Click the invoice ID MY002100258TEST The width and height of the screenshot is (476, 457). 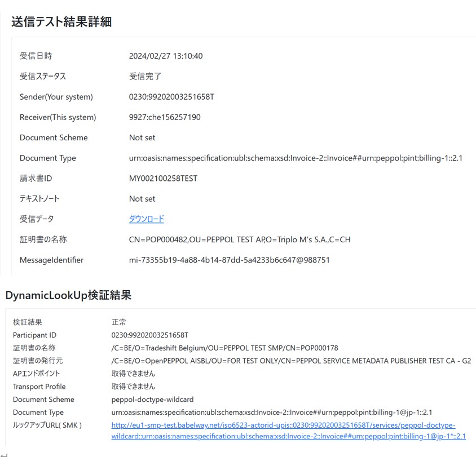[163, 179]
